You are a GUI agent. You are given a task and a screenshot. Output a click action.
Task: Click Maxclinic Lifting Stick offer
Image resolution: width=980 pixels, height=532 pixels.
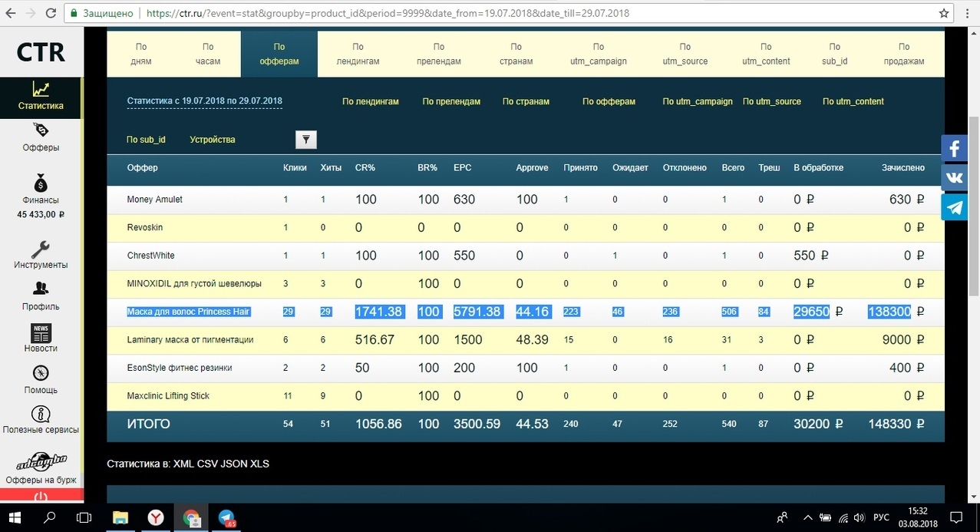[168, 395]
